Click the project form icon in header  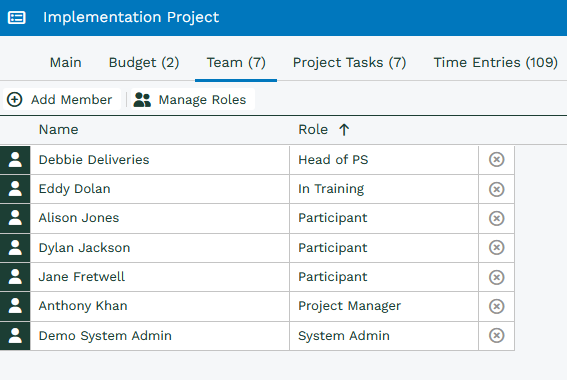click(x=17, y=17)
